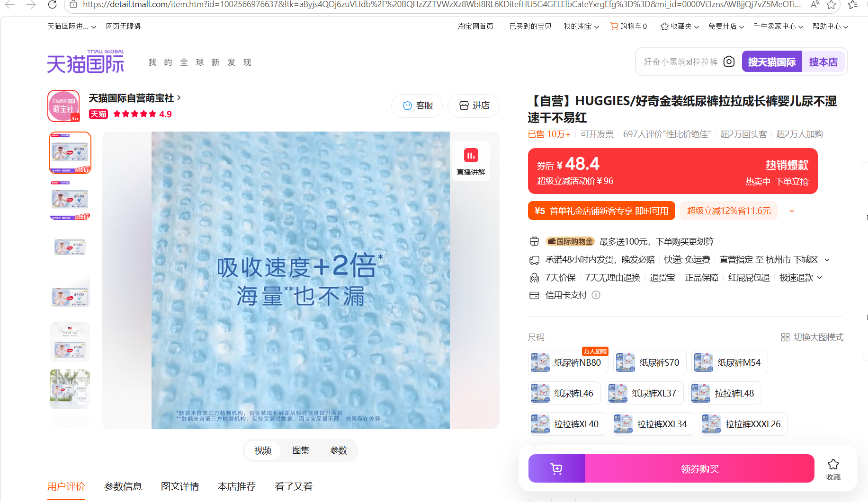Toggle 切换大图模式 grid view

(x=812, y=337)
